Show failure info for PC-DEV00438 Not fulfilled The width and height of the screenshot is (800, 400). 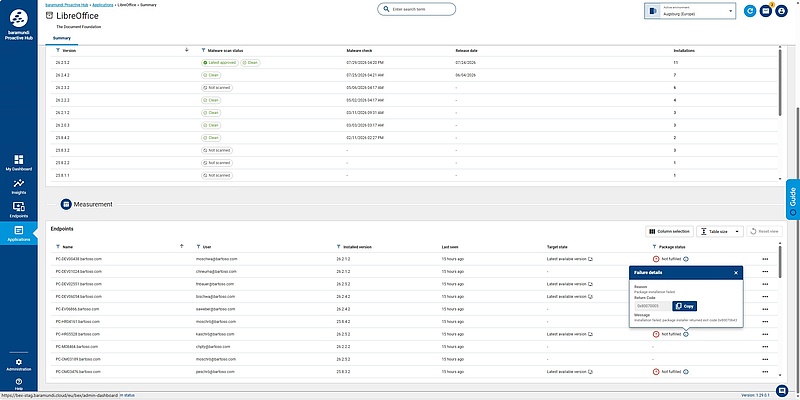pos(686,259)
